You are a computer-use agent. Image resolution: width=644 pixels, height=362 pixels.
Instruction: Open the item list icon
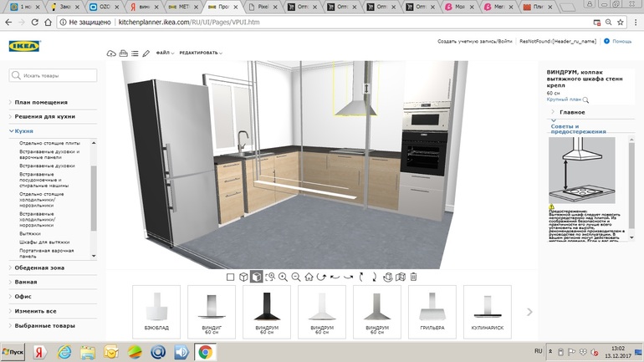[135, 54]
